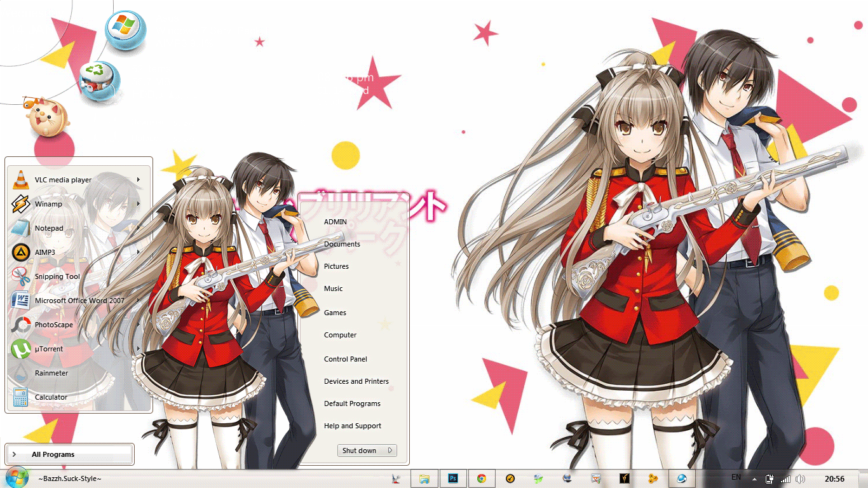Viewport: 868px width, 488px height.
Task: Open Google Chrome from the taskbar
Action: [482, 478]
